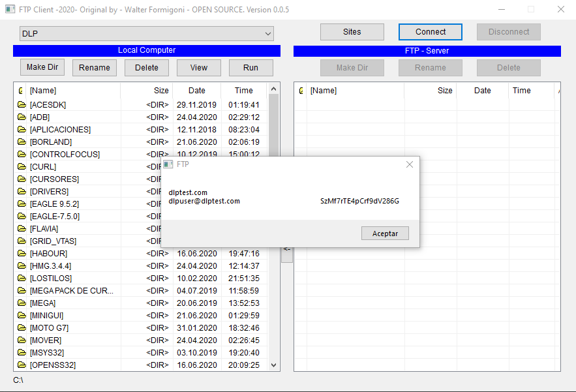576x392 pixels.
Task: Click the CURL folder icon
Action: point(22,167)
